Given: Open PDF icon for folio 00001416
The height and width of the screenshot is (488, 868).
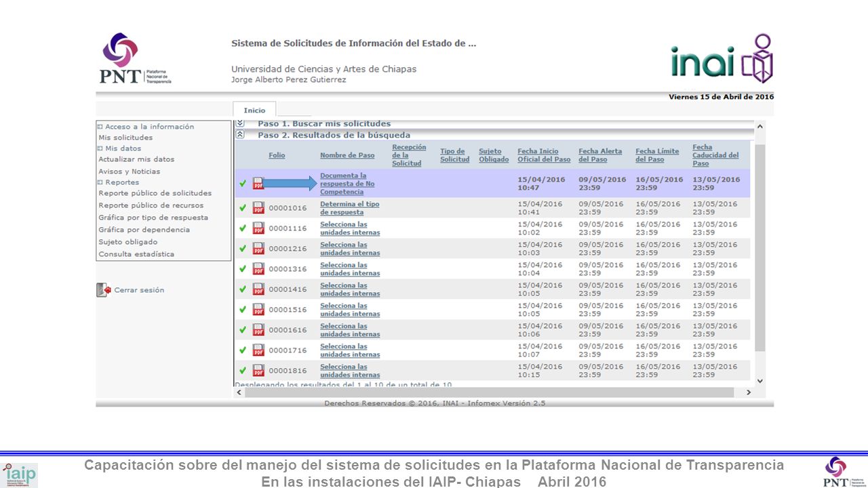Looking at the screenshot, I should pos(258,289).
